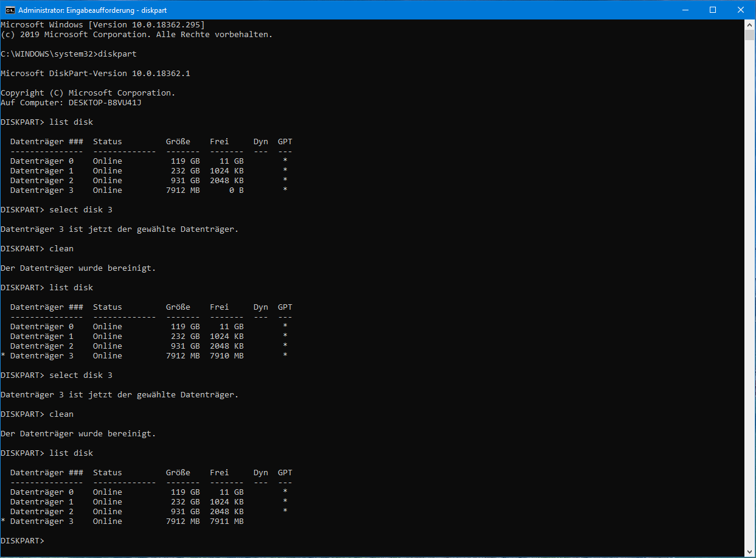Click the vertical scrollbar thumb
756x558 pixels.
point(750,35)
